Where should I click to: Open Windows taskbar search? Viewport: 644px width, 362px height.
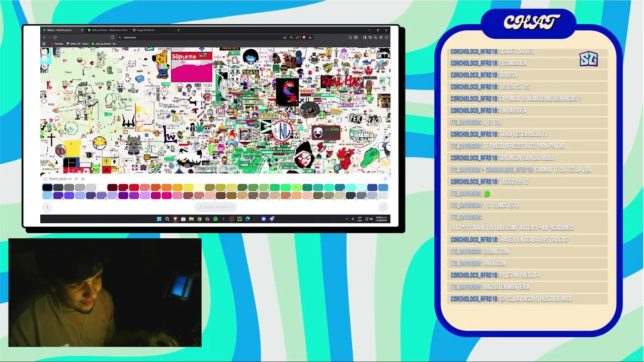[x=167, y=219]
